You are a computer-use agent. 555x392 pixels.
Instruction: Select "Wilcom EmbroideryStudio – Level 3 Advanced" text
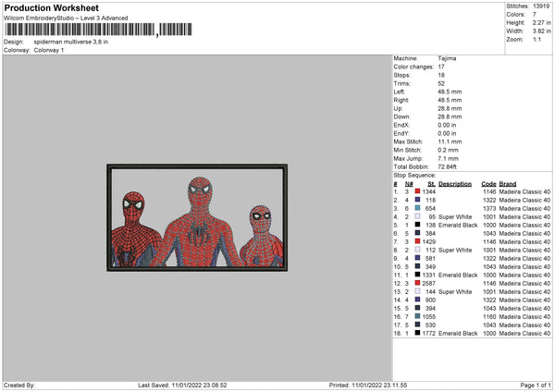click(x=66, y=18)
